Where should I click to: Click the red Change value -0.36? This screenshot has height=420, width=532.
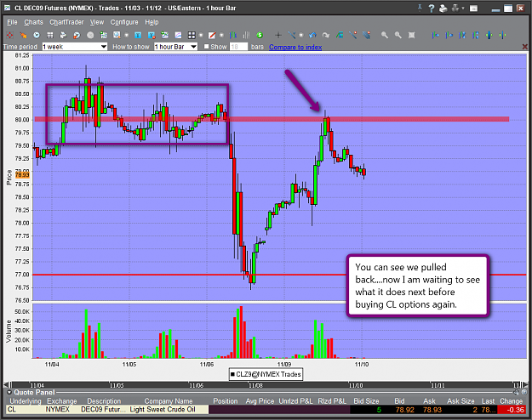point(512,410)
